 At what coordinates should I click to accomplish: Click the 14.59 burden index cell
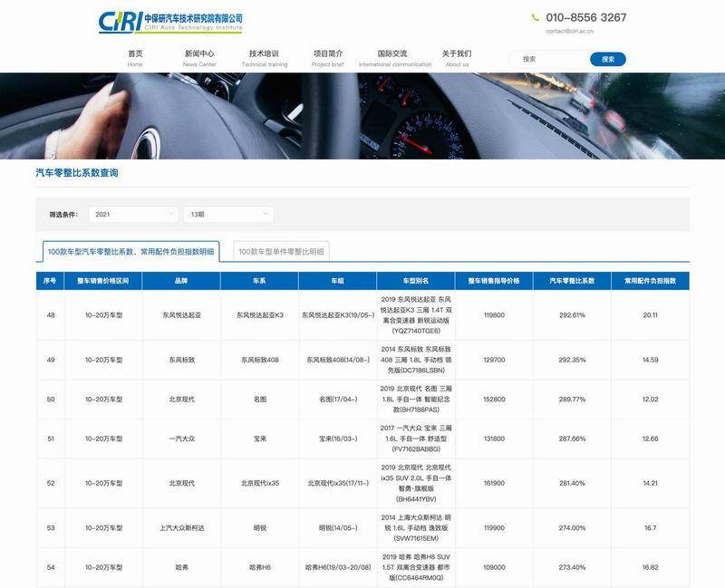(650, 360)
